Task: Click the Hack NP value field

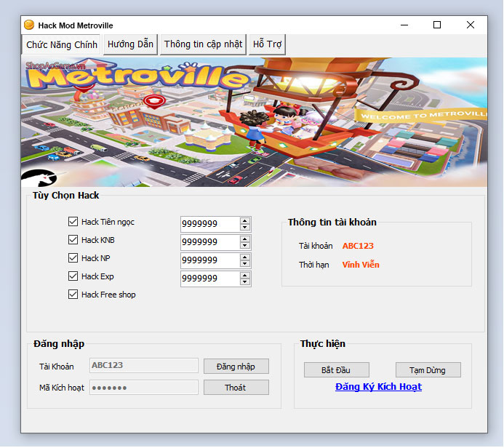Action: pos(210,260)
